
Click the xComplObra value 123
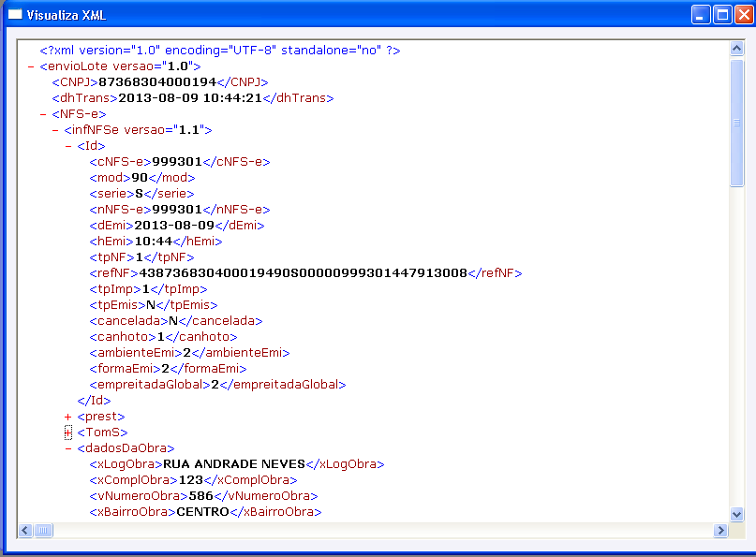click(x=191, y=480)
